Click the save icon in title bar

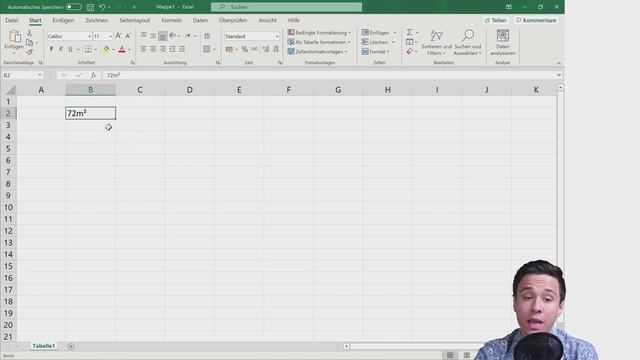(91, 7)
